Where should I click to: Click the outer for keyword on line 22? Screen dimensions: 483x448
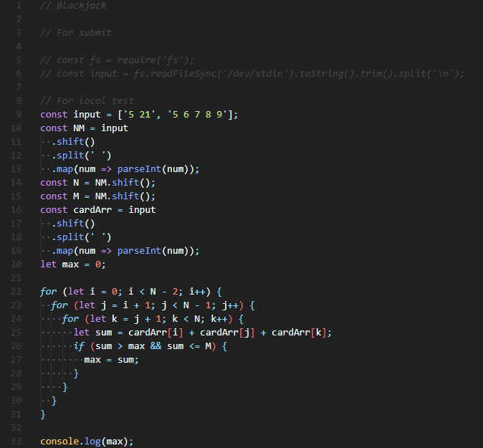click(48, 292)
